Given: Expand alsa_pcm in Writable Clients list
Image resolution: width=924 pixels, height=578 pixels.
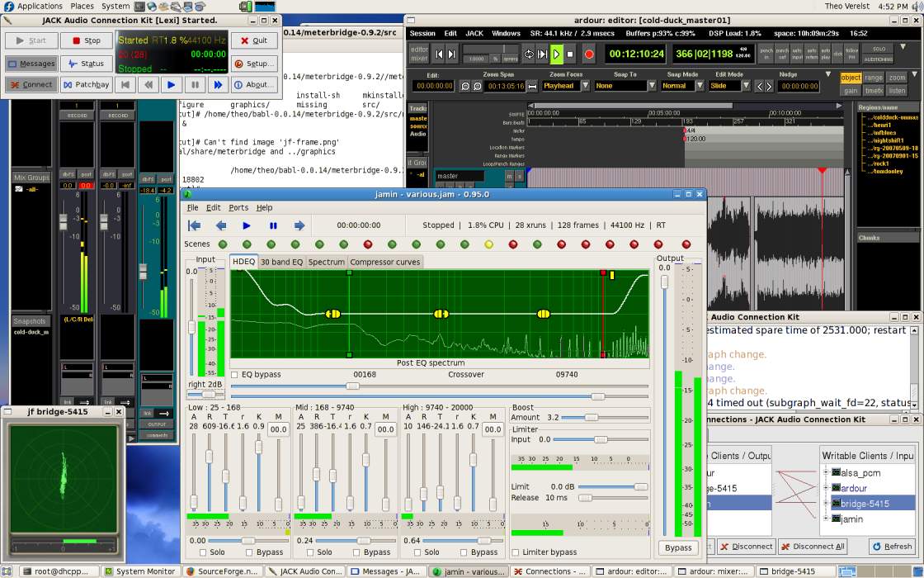Looking at the screenshot, I should tap(826, 472).
